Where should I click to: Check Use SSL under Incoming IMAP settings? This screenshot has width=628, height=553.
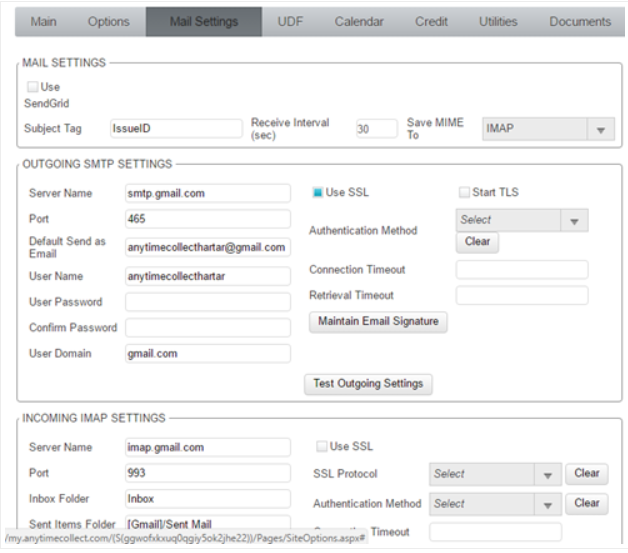pyautogui.click(x=322, y=446)
